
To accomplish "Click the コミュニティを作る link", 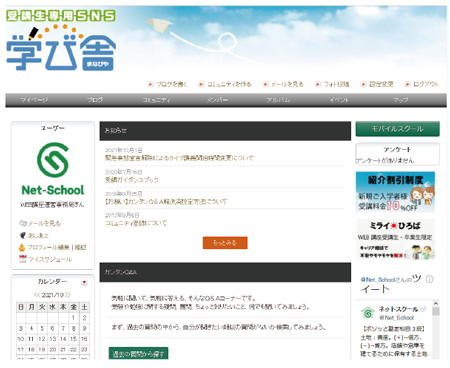I will (x=229, y=84).
